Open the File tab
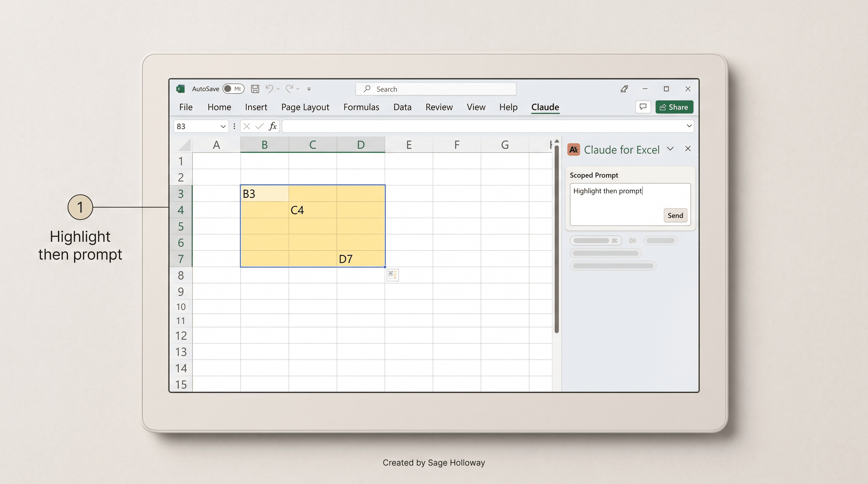 coord(186,107)
